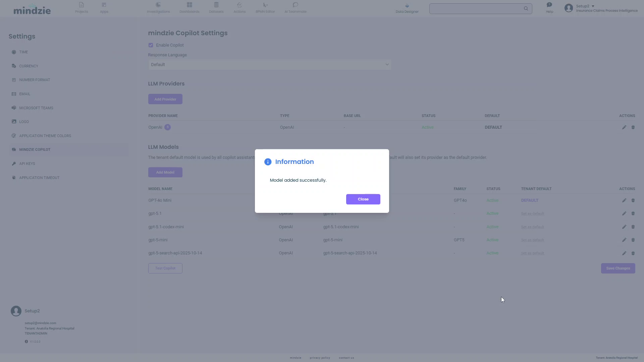Delete the OpenAI provider

coord(633,127)
